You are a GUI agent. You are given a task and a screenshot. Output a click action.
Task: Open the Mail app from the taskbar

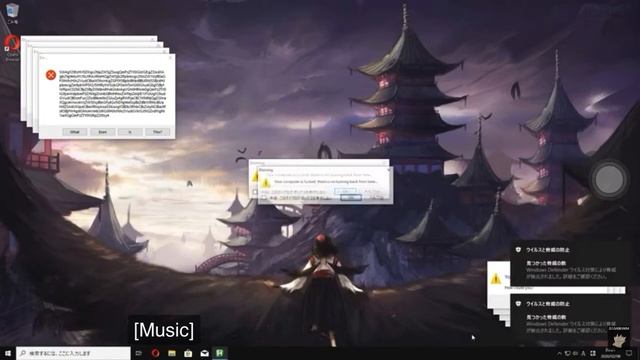coord(204,353)
